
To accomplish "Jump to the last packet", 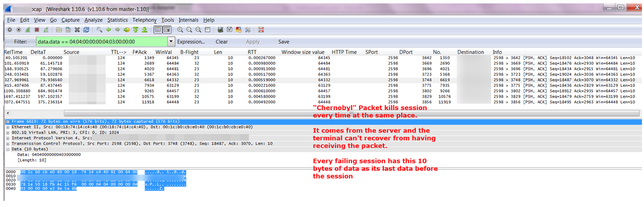I will [145, 29].
